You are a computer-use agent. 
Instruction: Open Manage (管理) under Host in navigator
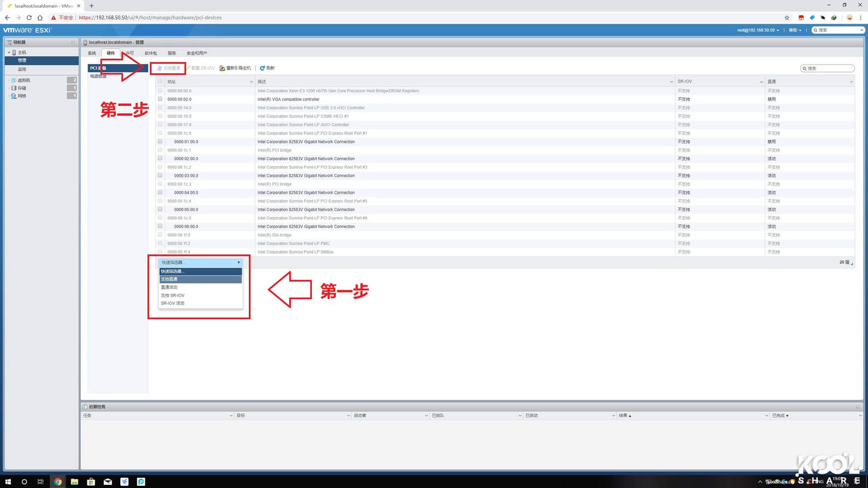[x=42, y=60]
